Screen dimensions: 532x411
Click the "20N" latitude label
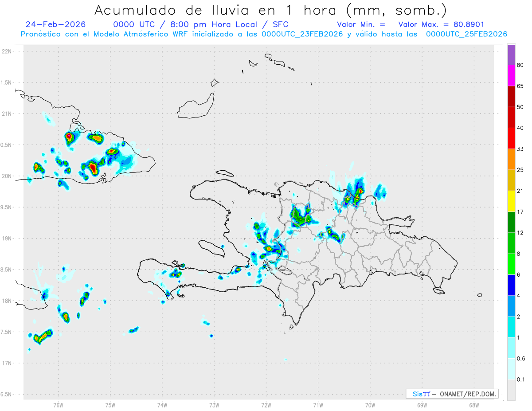(8, 176)
